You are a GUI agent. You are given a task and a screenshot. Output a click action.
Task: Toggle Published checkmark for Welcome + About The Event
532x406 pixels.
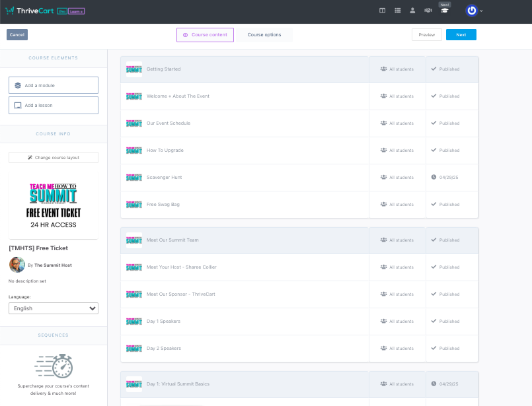pos(434,96)
